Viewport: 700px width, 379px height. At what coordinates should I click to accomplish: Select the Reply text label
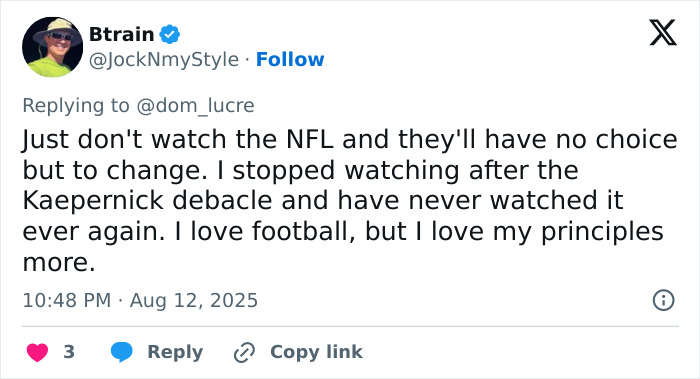coord(175,352)
